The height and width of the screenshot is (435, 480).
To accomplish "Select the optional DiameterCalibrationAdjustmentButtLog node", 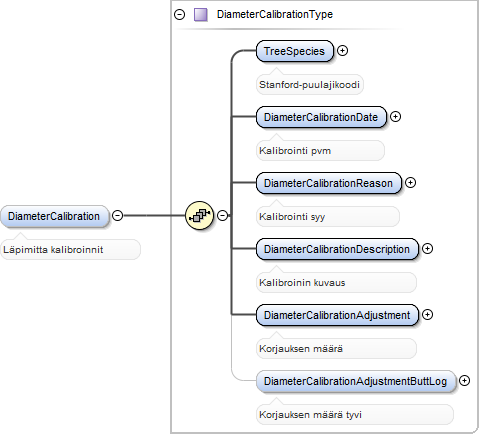I will (356, 381).
